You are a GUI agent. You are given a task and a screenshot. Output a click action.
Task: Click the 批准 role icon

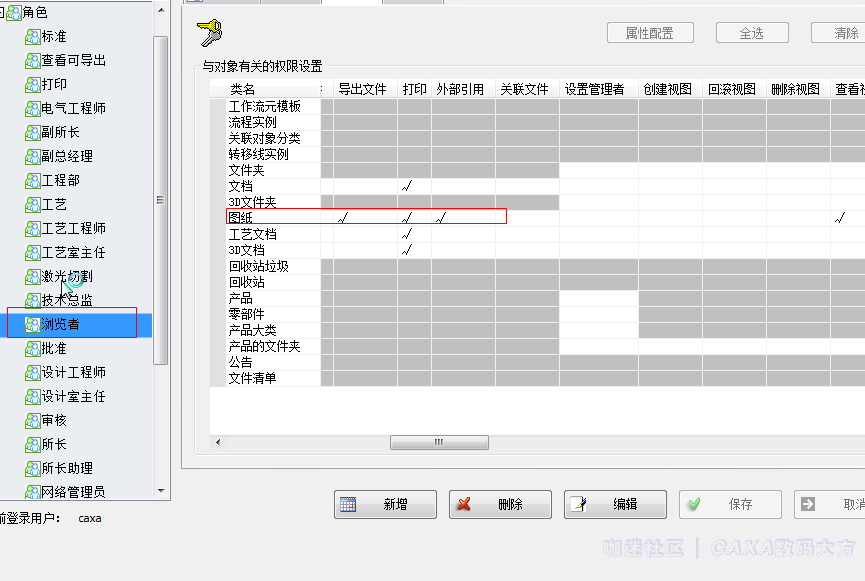coord(33,349)
